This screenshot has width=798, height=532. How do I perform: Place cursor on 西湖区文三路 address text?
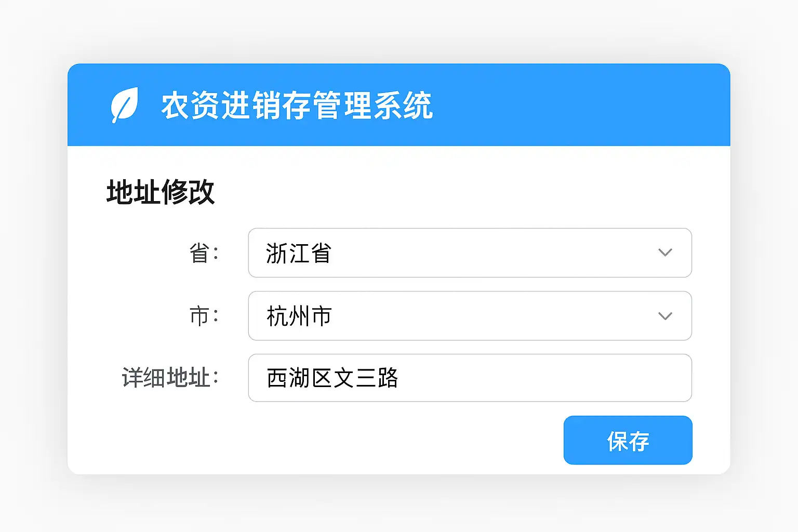pyautogui.click(x=332, y=378)
